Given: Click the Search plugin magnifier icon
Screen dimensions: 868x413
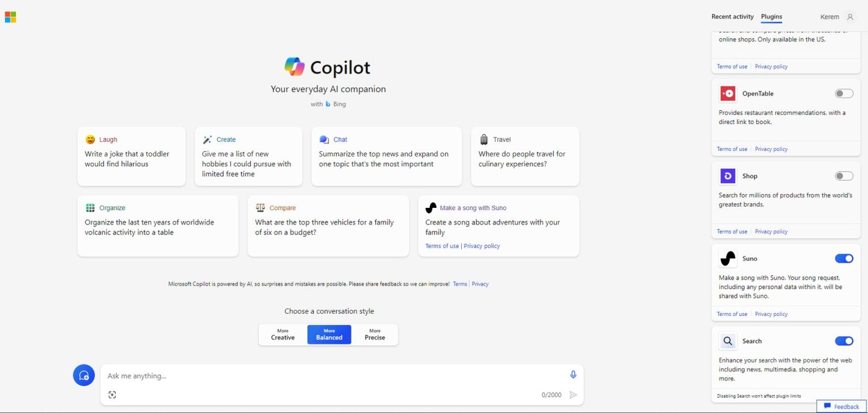Looking at the screenshot, I should tap(727, 341).
